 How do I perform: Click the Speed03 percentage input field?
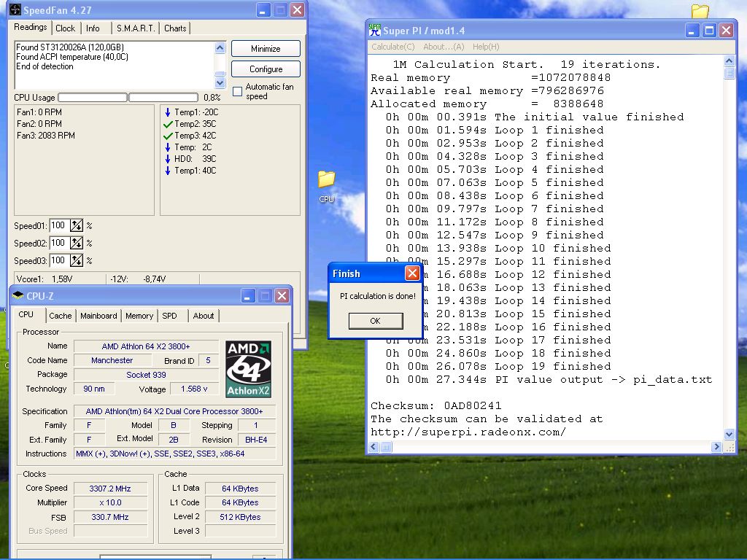[x=59, y=261]
